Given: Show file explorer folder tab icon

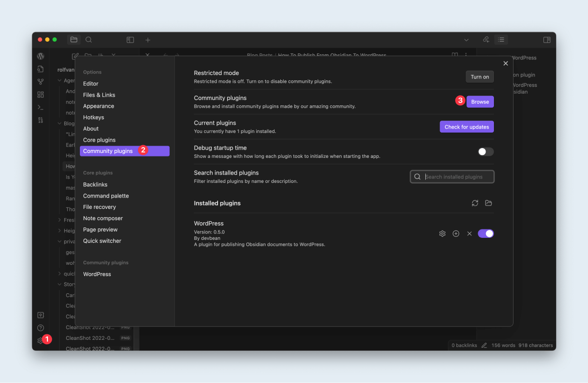Looking at the screenshot, I should [73, 40].
